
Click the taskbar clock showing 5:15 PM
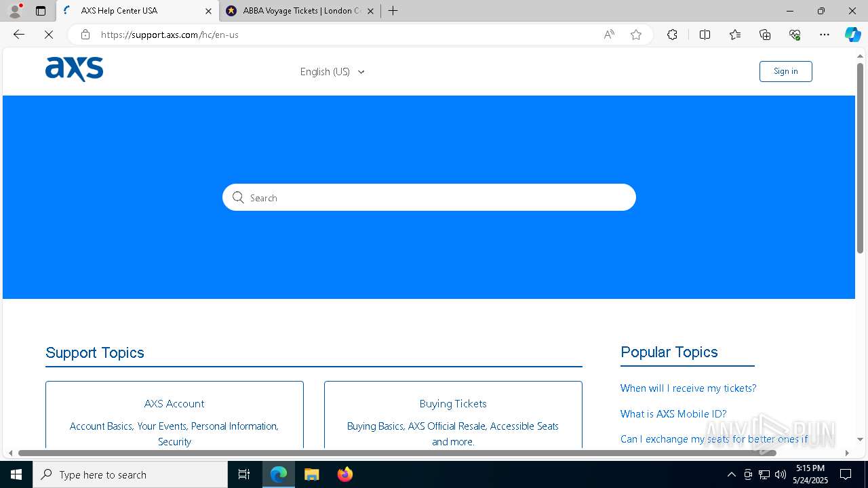pyautogui.click(x=810, y=474)
